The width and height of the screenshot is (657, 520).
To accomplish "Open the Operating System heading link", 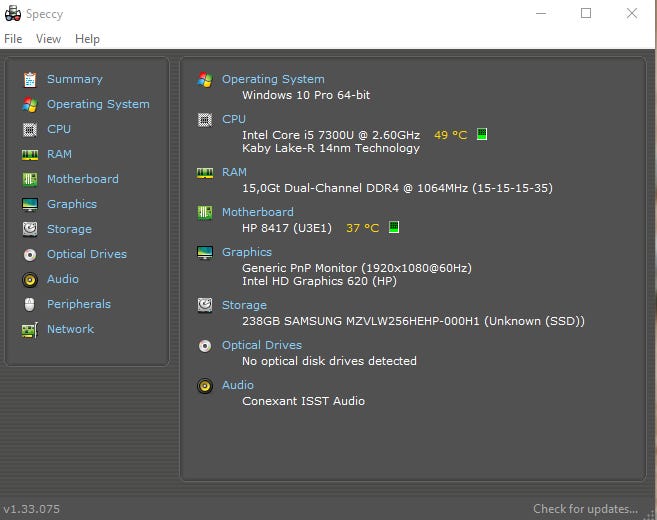I will 273,79.
